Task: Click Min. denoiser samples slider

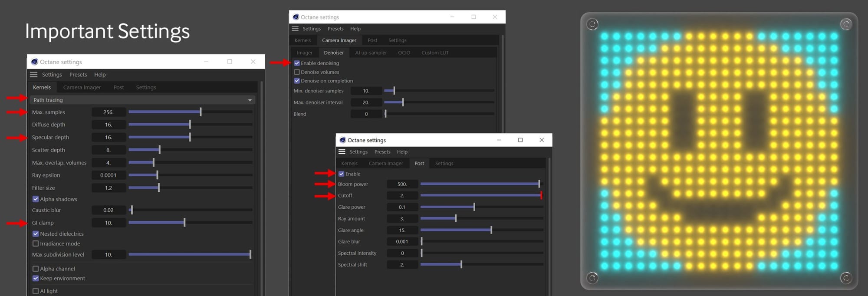Action: tap(439, 91)
